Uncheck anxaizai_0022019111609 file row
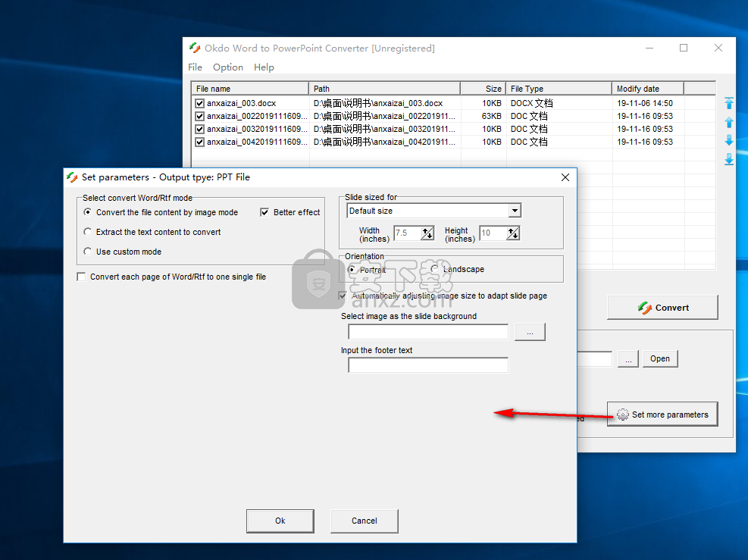 pos(199,116)
